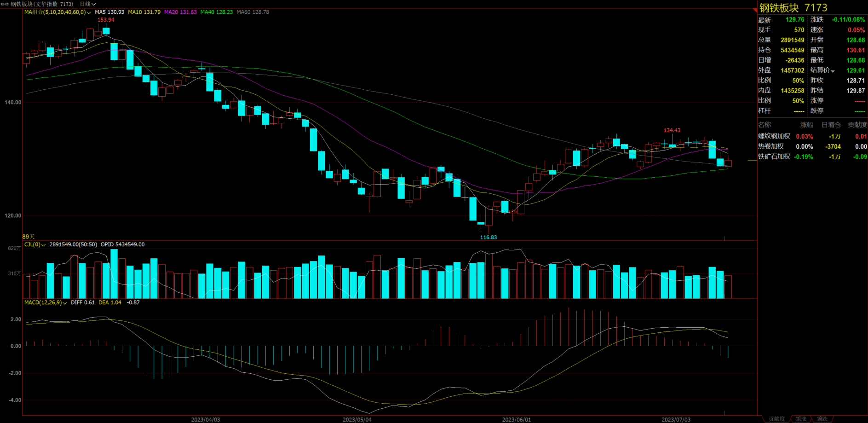The height and width of the screenshot is (423, 868).
Task: Click the 153.94 high price marker
Action: tap(106, 20)
